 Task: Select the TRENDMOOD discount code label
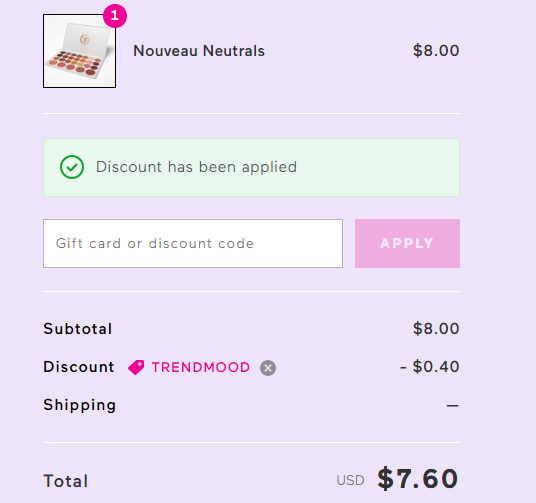coord(201,368)
